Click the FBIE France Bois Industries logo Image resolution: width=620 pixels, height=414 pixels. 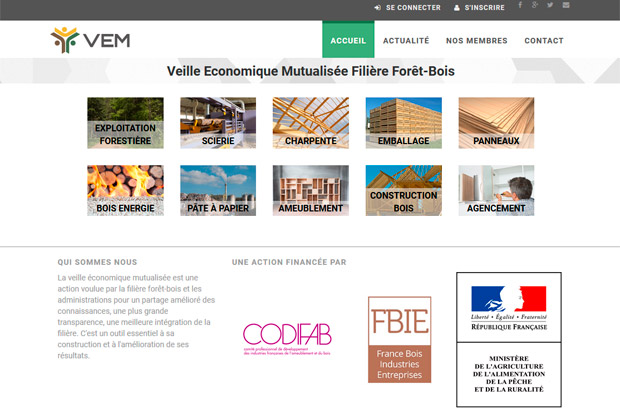[x=399, y=339]
